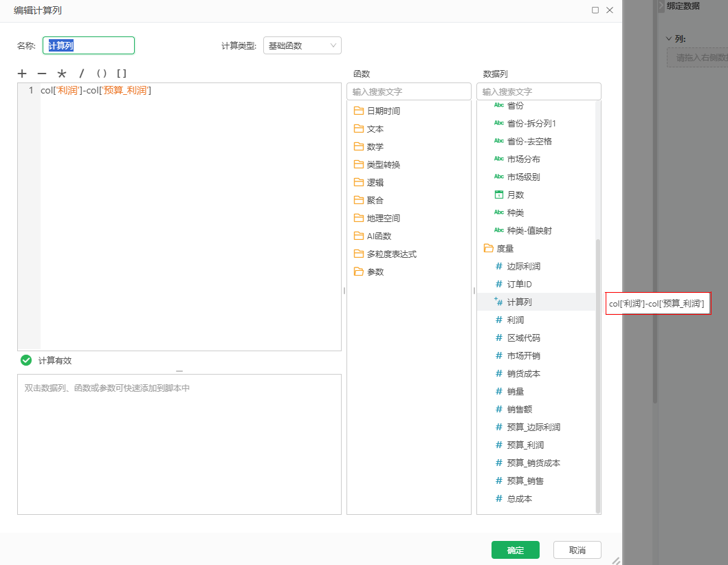The width and height of the screenshot is (728, 565).
Task: Insert the plus operator
Action: click(x=22, y=74)
